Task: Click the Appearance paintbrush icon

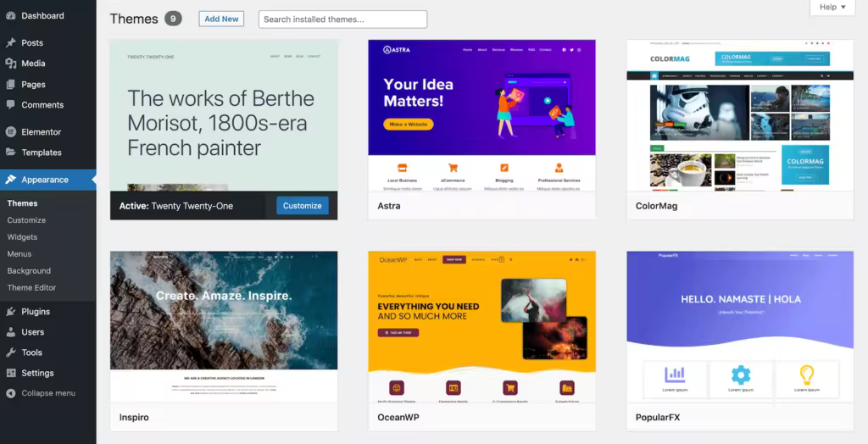Action: tap(10, 180)
